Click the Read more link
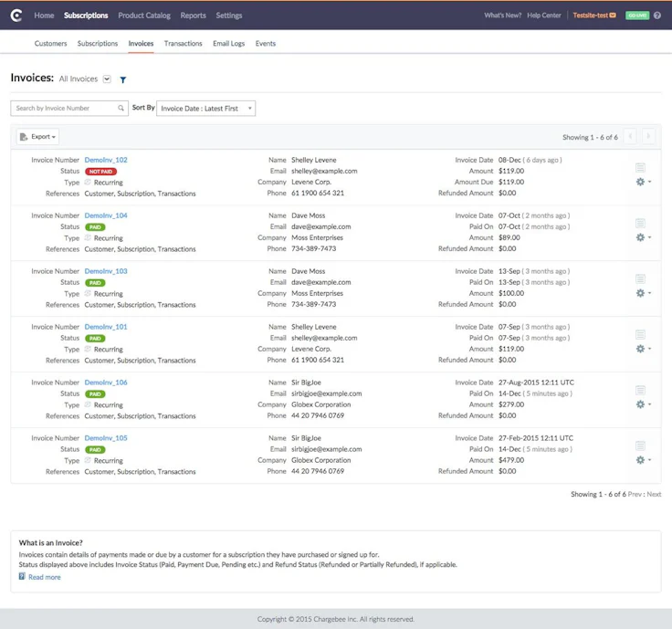672x629 pixels. click(x=44, y=577)
